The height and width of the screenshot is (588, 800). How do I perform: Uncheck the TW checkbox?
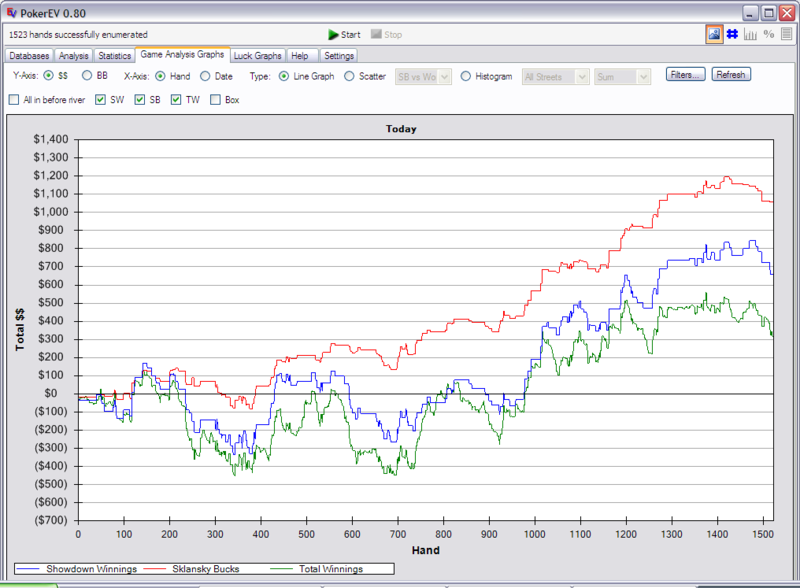pos(176,100)
